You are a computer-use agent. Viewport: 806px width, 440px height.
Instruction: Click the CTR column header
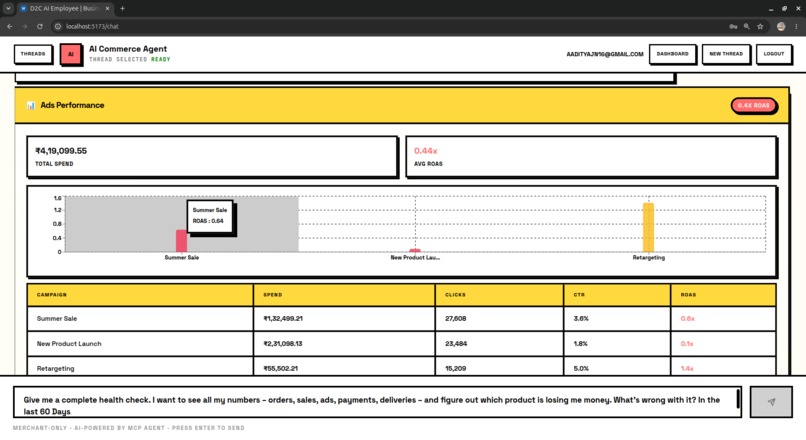tap(617, 295)
